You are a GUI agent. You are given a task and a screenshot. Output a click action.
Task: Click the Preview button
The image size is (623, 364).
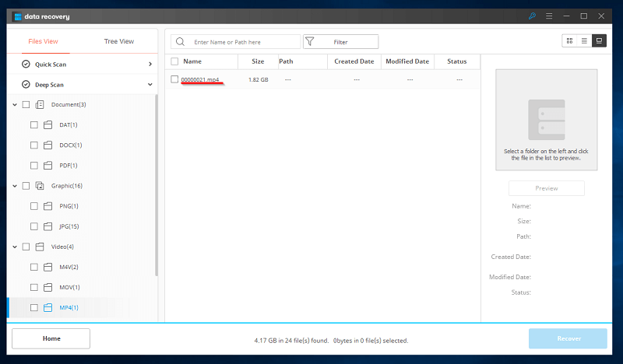tap(547, 188)
